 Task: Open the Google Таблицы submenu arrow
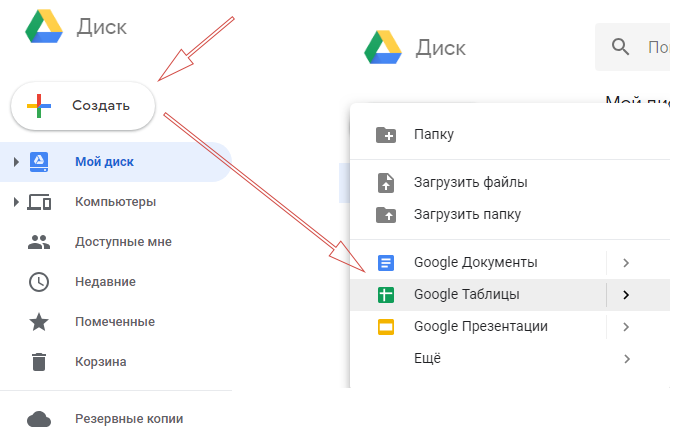(x=626, y=295)
